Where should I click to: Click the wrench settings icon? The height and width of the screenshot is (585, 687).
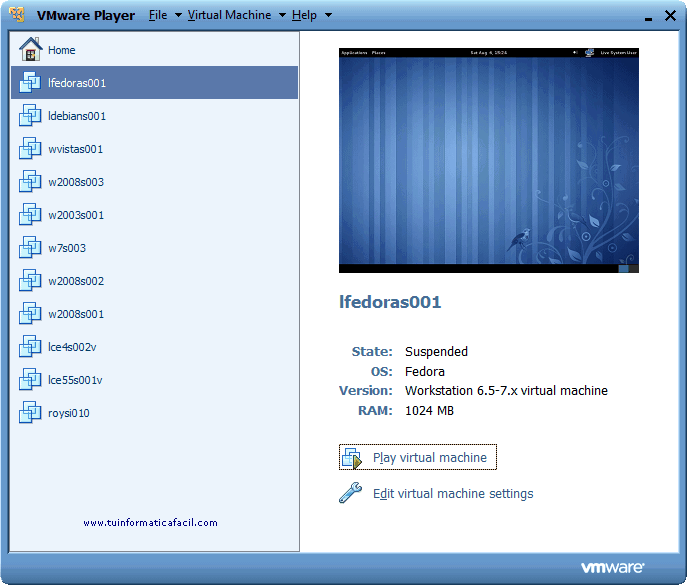point(351,493)
